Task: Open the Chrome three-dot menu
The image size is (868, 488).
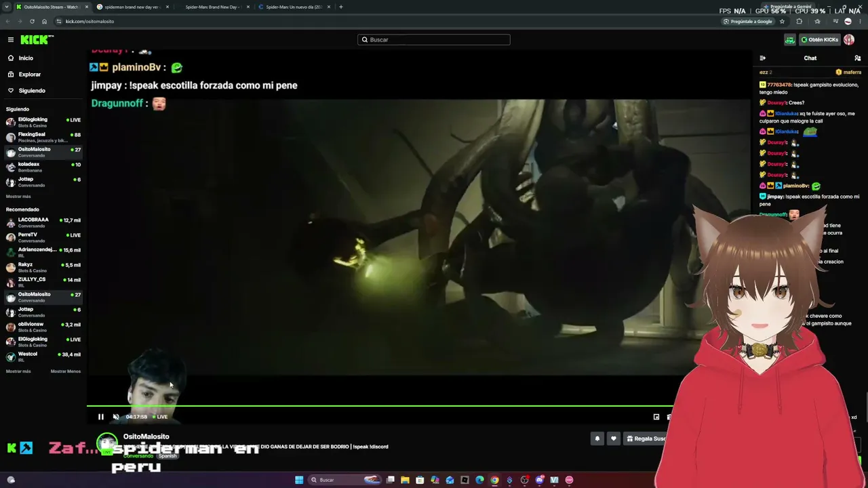Action: [x=859, y=21]
